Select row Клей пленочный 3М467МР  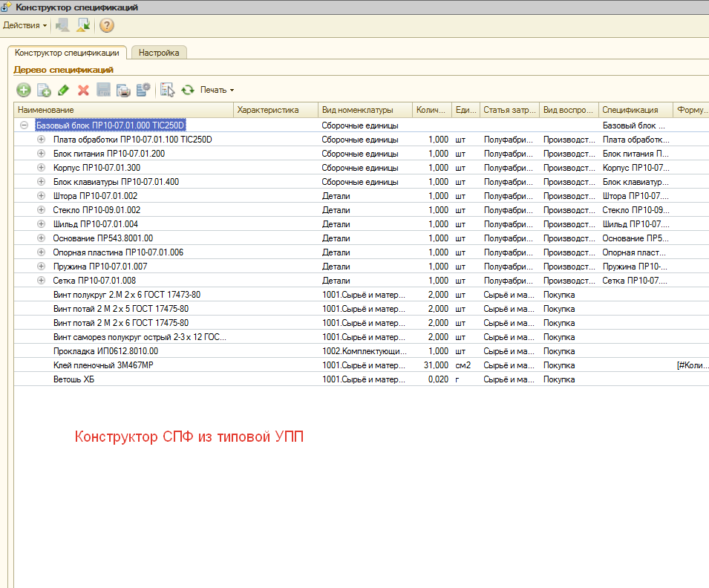pyautogui.click(x=362, y=365)
